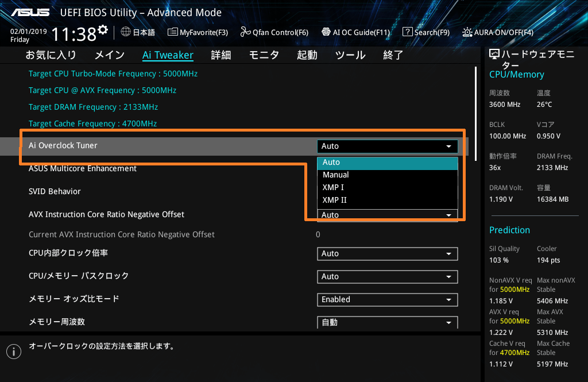Click the Prediction heading

click(x=510, y=230)
